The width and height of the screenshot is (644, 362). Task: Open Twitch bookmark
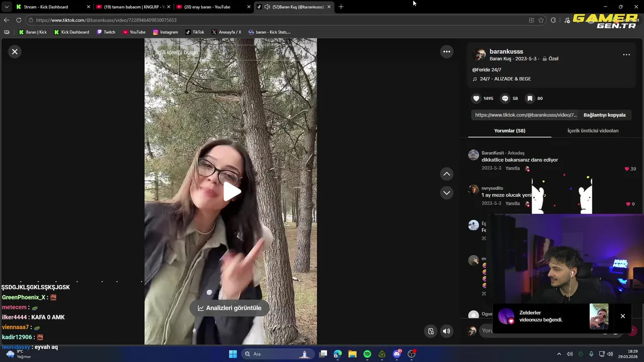(106, 32)
